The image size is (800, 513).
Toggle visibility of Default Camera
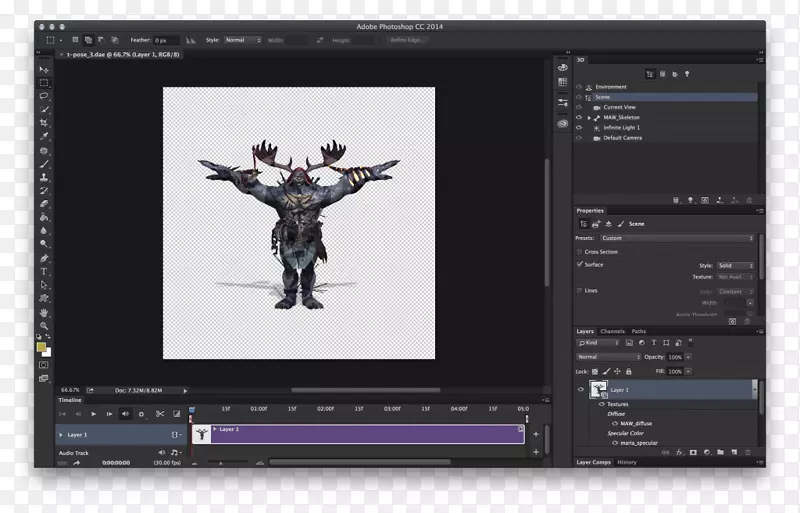coord(579,138)
